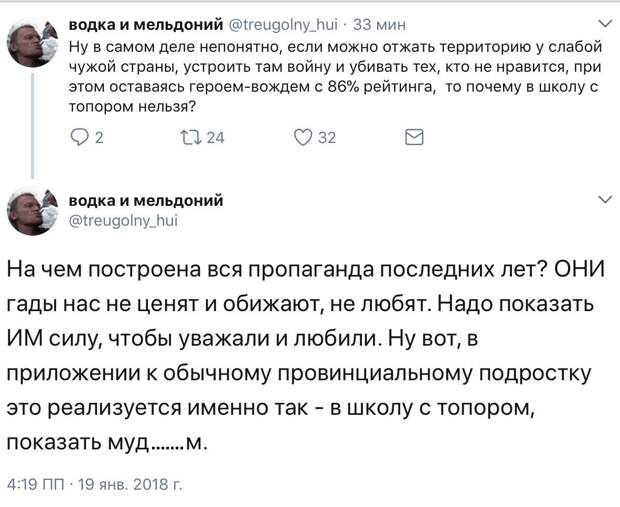Open author name водка и мельдоний, top tweet
Screen dimensions: 620x507
click(146, 25)
